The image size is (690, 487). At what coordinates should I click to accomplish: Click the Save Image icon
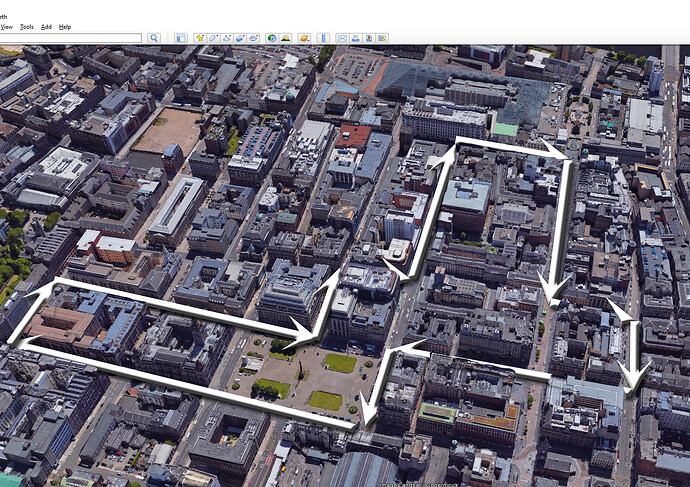pyautogui.click(x=369, y=38)
